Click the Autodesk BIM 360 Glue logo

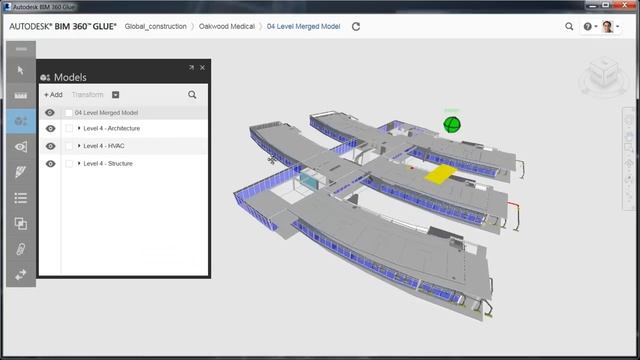point(63,27)
